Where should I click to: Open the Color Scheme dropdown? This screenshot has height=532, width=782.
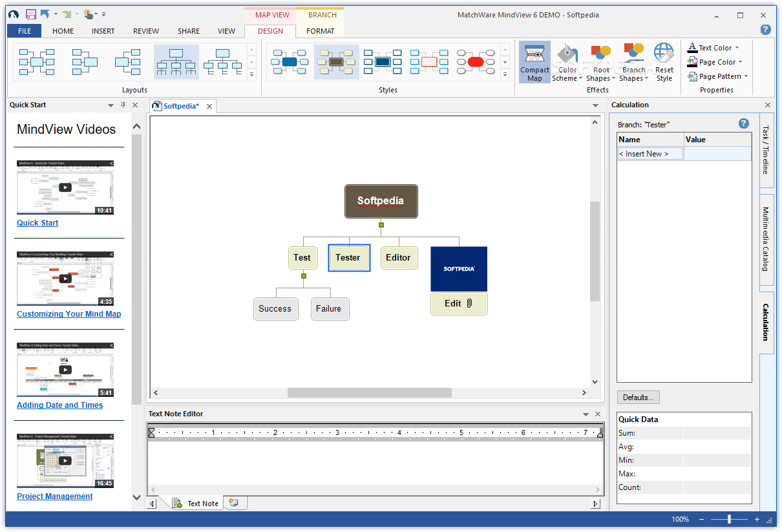point(567,63)
